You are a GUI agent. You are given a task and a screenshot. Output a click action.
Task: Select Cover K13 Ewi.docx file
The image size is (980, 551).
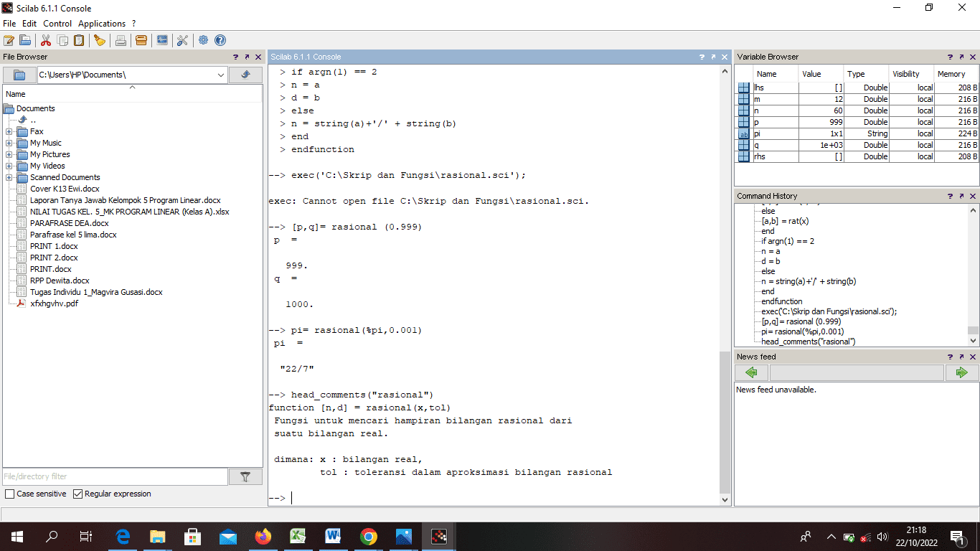[x=65, y=189]
